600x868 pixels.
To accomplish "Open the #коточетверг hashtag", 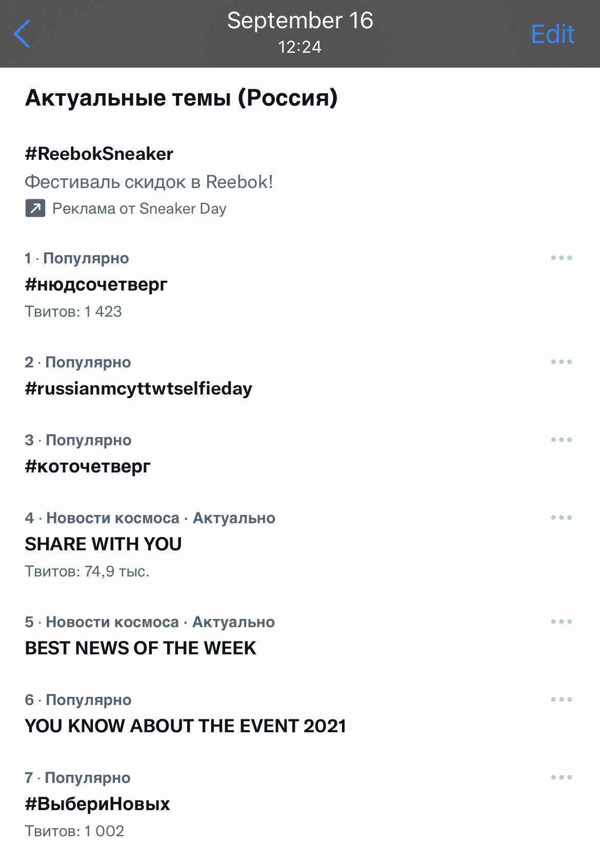I will (x=88, y=466).
